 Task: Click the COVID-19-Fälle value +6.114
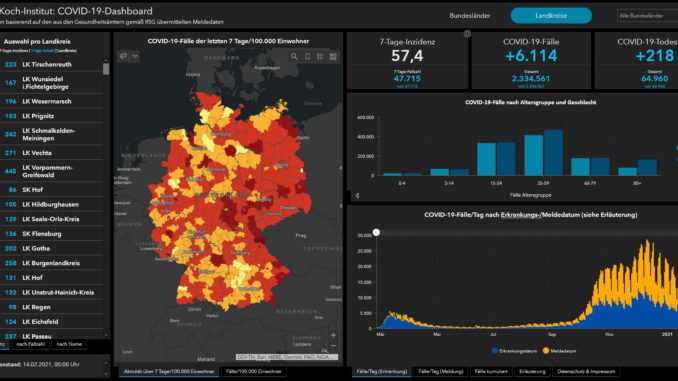click(531, 56)
